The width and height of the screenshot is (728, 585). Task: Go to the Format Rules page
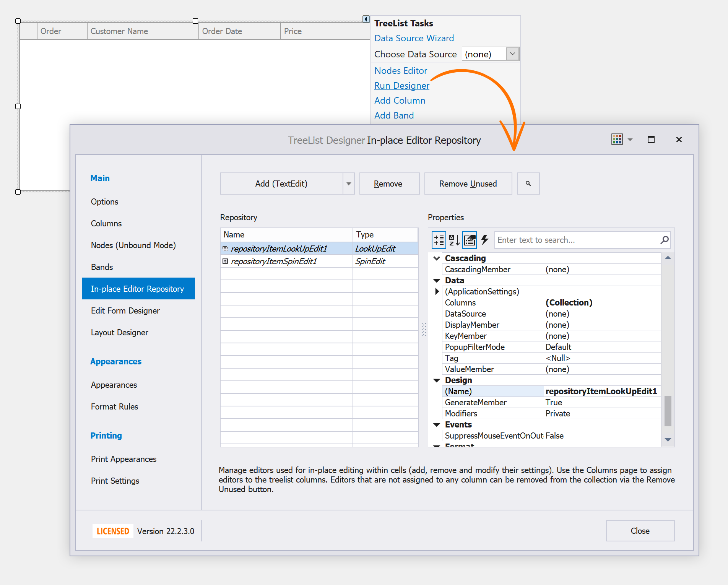(x=114, y=407)
